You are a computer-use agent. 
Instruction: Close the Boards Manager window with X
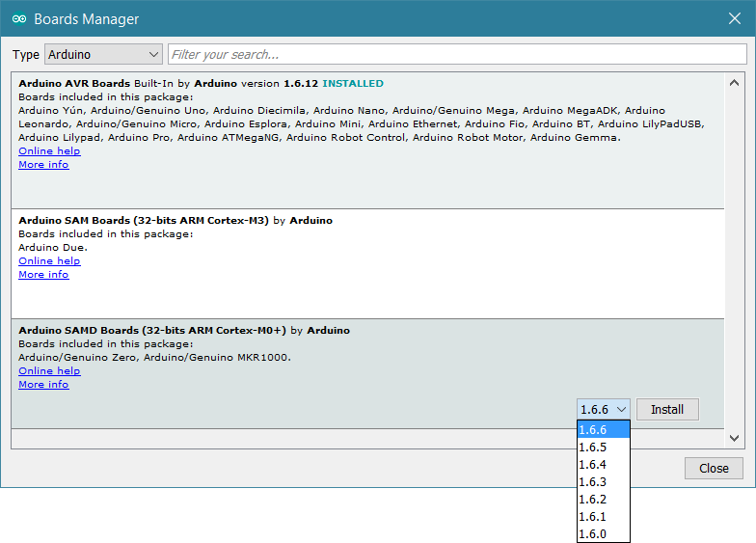click(735, 19)
